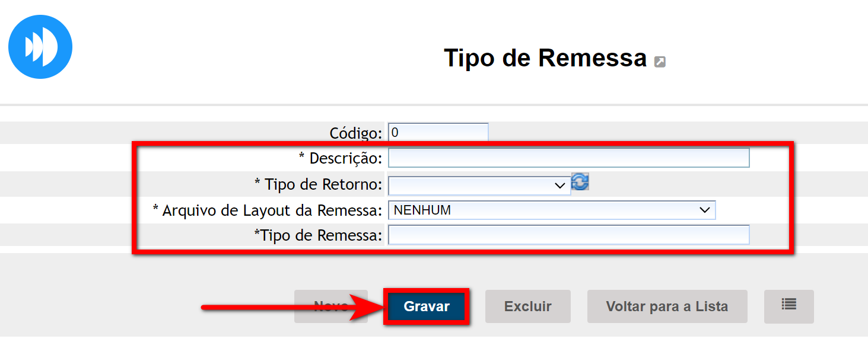
Task: Open the Arquivo de Layout da Remessa dropdown
Action: tap(551, 210)
